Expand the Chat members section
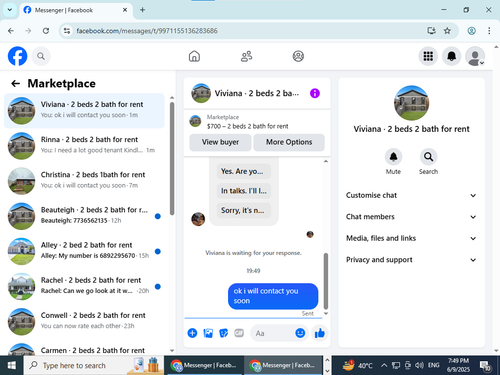The height and width of the screenshot is (375, 500). [x=411, y=217]
